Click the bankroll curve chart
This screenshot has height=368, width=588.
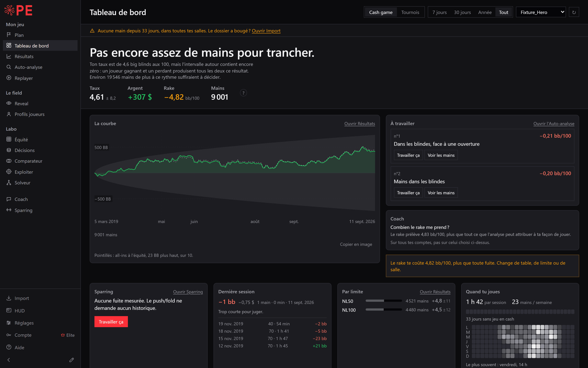click(x=235, y=173)
